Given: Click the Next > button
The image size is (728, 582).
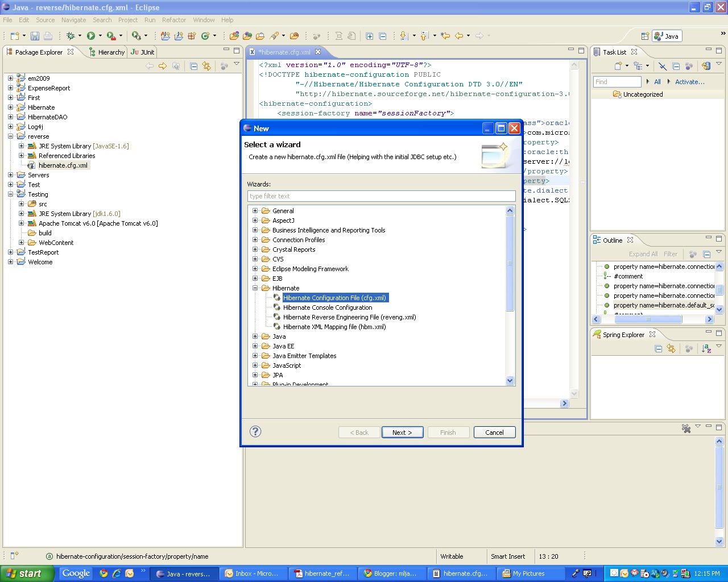Looking at the screenshot, I should (402, 433).
